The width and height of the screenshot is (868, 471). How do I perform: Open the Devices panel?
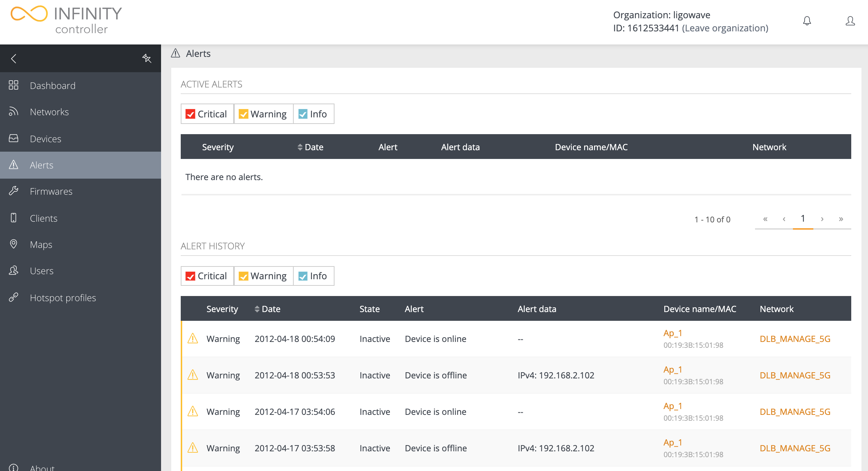[45, 139]
